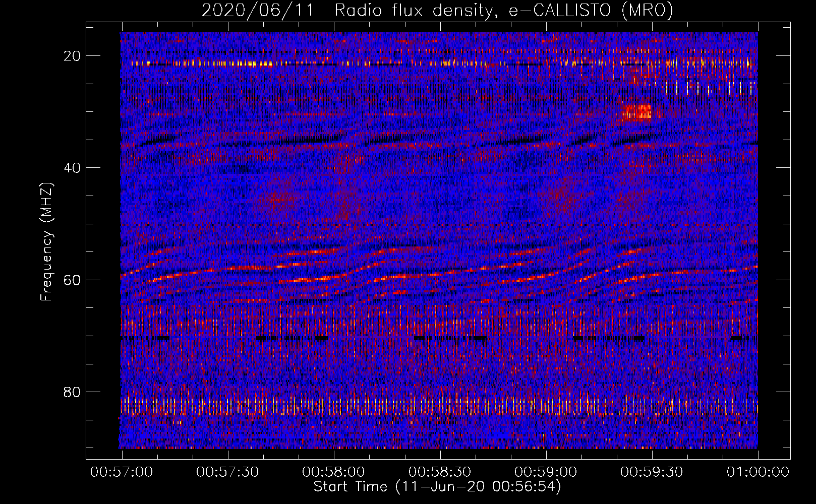Viewport: 816px width, 504px height.
Task: Click the time tick label '00:59:30'
Action: pos(652,472)
